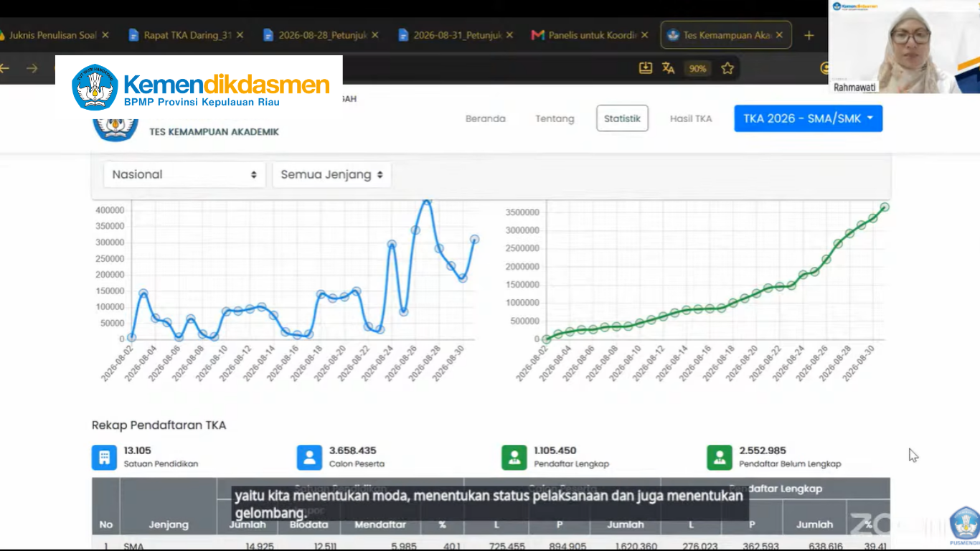Expand the TKA 2026 - SMA/SMK dropdown
980x551 pixels.
point(808,118)
